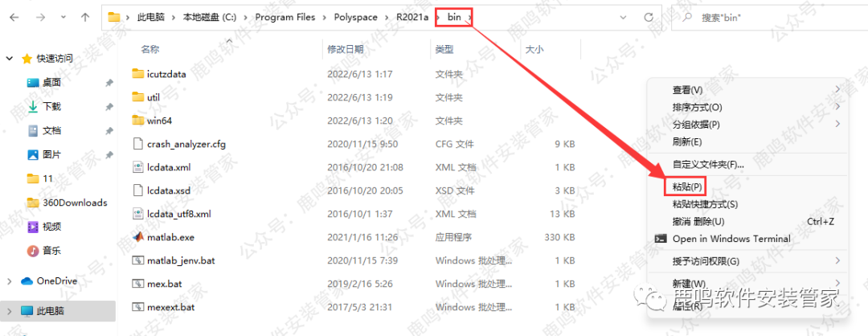Choose 自定义文件夹(F)... from context menu
Image resolution: width=868 pixels, height=336 pixels.
pyautogui.click(x=747, y=165)
